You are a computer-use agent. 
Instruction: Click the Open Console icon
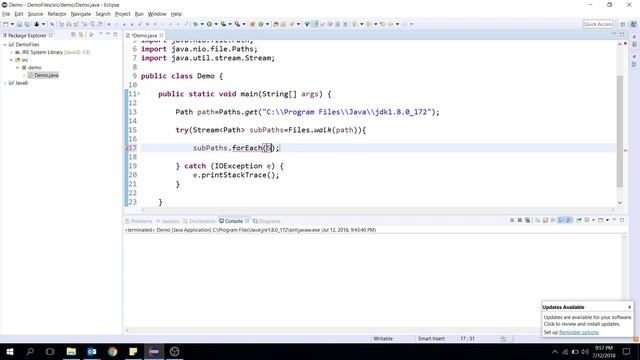coord(600,220)
